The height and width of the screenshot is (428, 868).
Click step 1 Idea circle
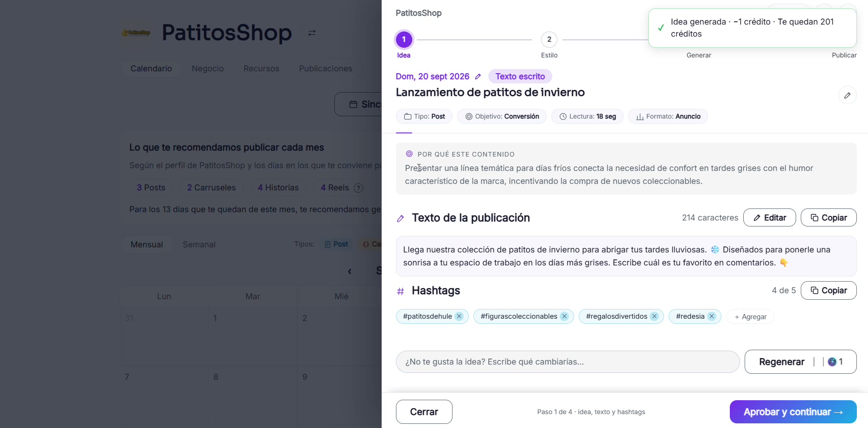(404, 40)
